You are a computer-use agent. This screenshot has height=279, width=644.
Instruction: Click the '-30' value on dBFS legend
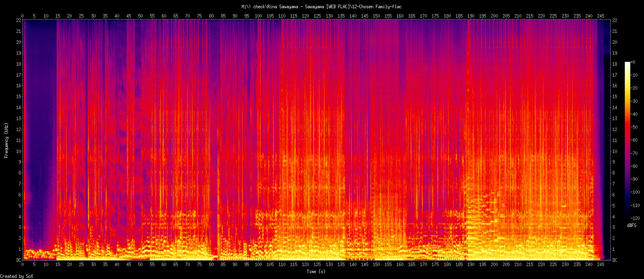pos(633,101)
